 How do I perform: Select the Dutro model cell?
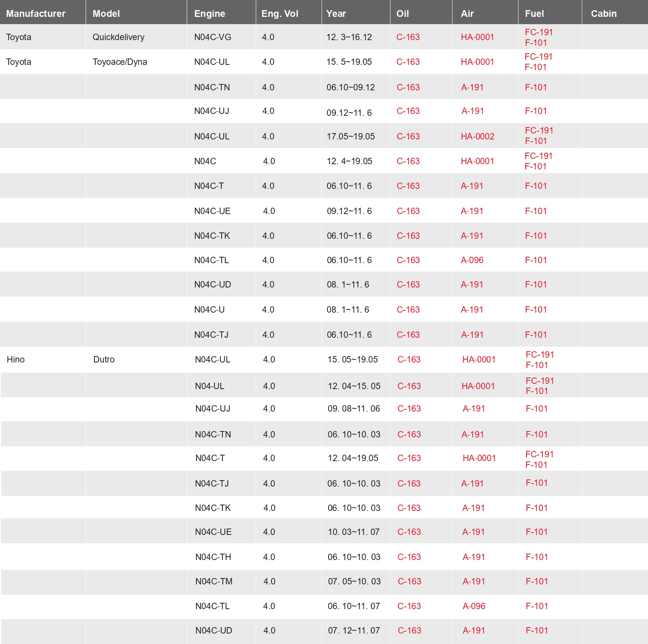pyautogui.click(x=104, y=359)
